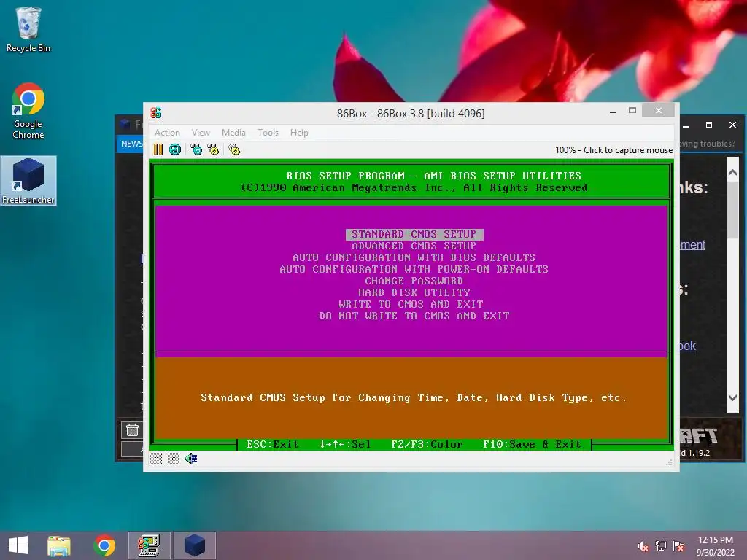Switch to 86Box taskbar button
The image size is (747, 560).
coord(149,545)
